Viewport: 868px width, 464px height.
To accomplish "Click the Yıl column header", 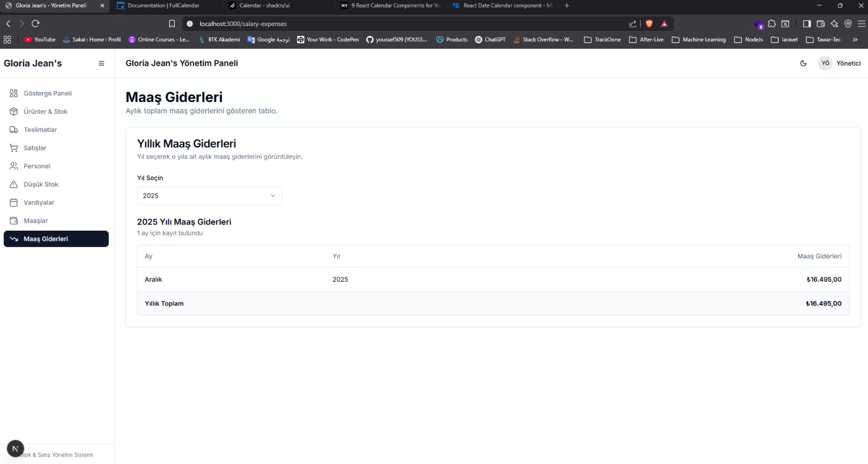I will tap(336, 256).
